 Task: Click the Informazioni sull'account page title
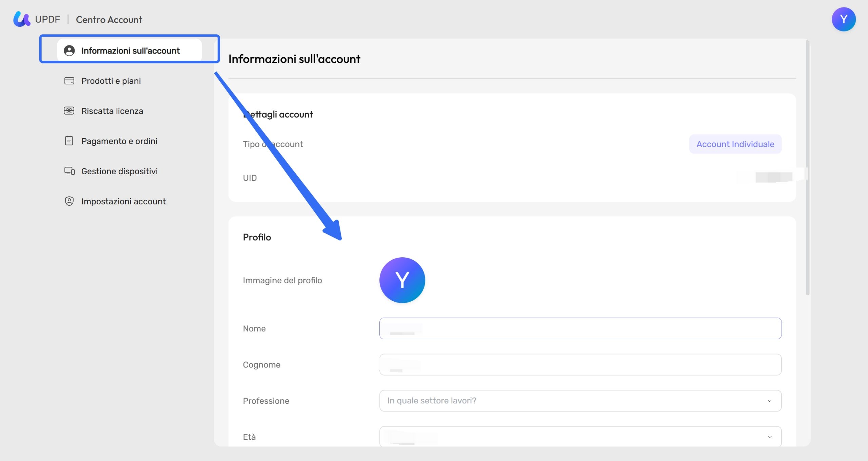[294, 59]
